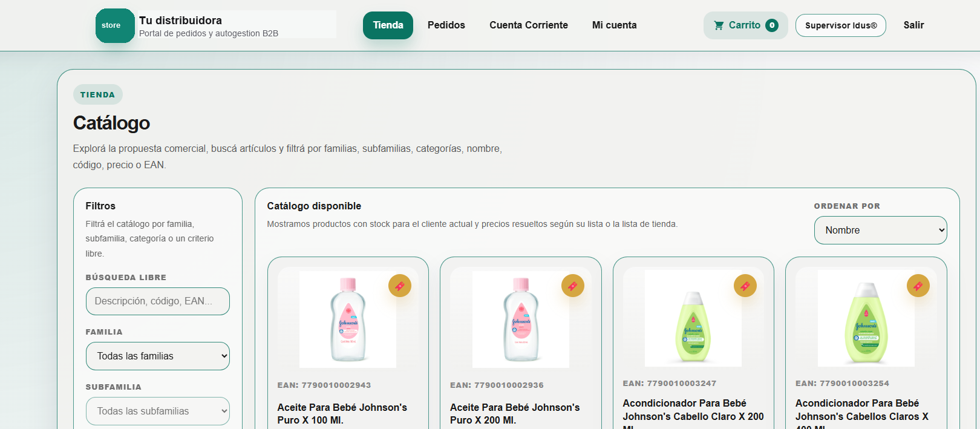
Task: Click title Aceite Para Bebé Johnson's Puro X 200 Ml.
Action: [515, 414]
